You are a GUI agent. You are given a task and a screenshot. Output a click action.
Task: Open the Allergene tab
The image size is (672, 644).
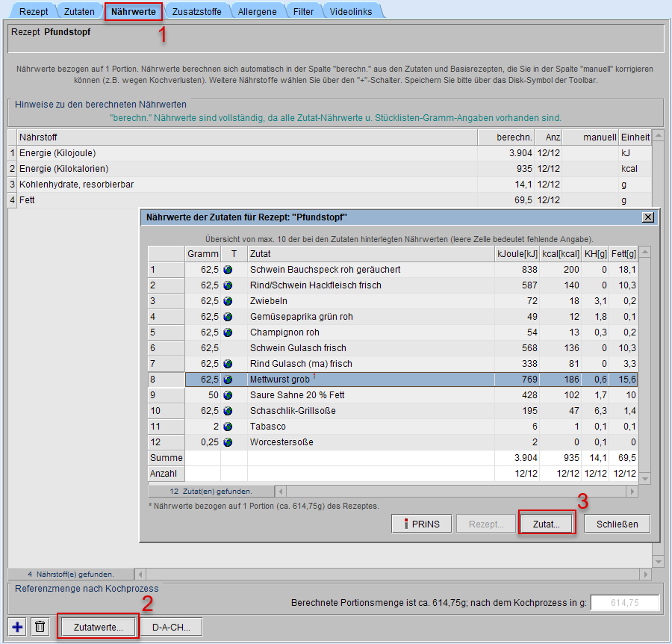257,12
